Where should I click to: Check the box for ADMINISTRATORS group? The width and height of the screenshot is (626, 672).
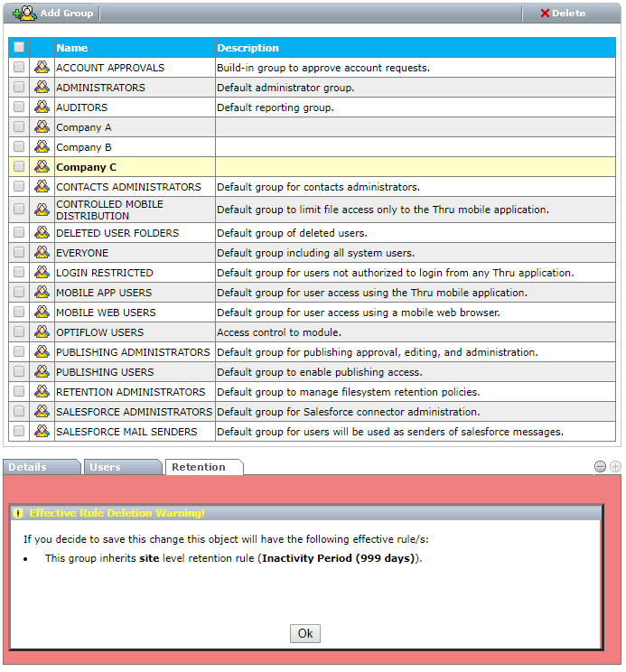[x=19, y=88]
